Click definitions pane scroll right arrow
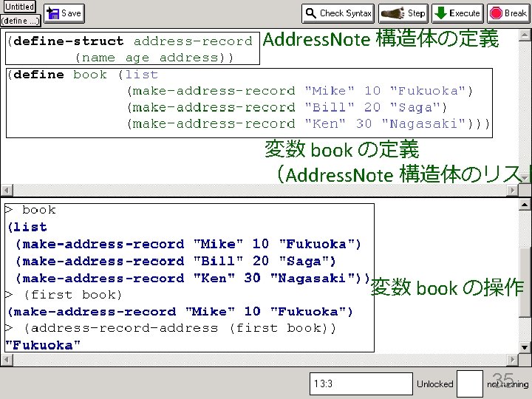The image size is (532, 399). tap(512, 190)
